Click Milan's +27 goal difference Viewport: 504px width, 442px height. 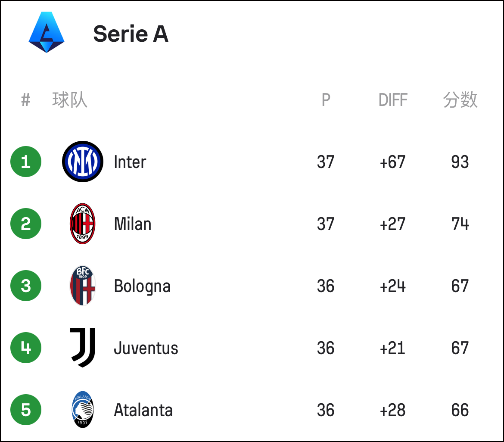click(x=392, y=224)
